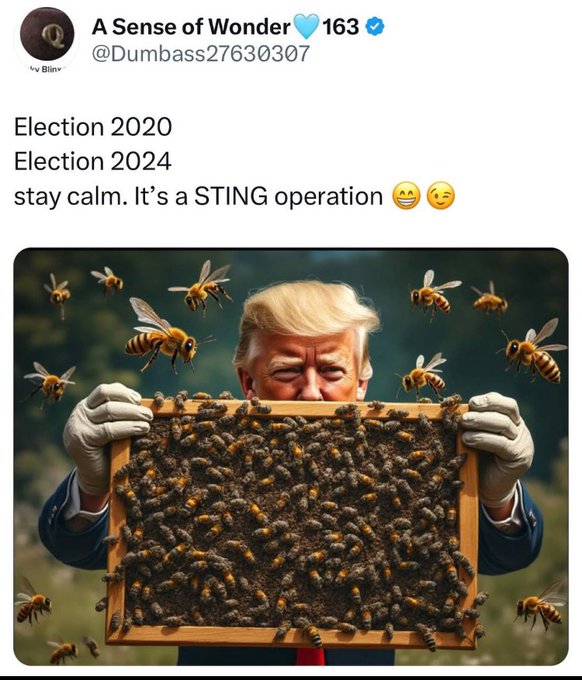Click the red tie in the image
The width and height of the screenshot is (582, 680).
click(x=310, y=657)
